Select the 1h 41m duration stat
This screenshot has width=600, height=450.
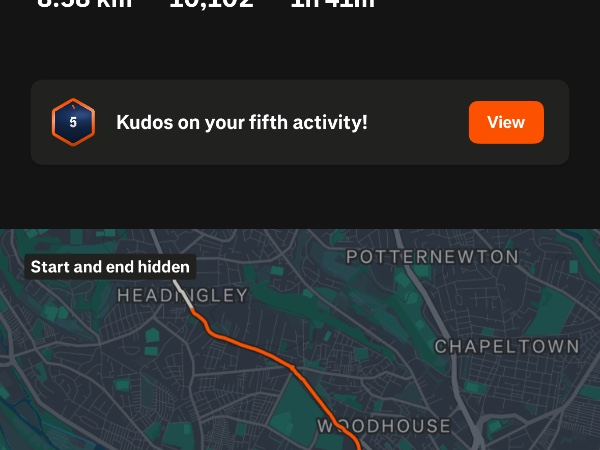coord(332,4)
